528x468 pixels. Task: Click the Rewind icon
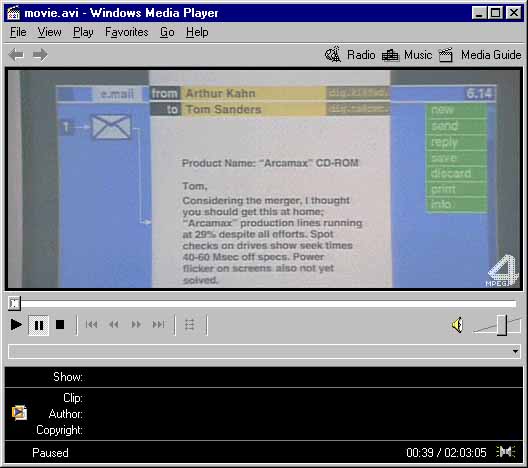[x=114, y=325]
